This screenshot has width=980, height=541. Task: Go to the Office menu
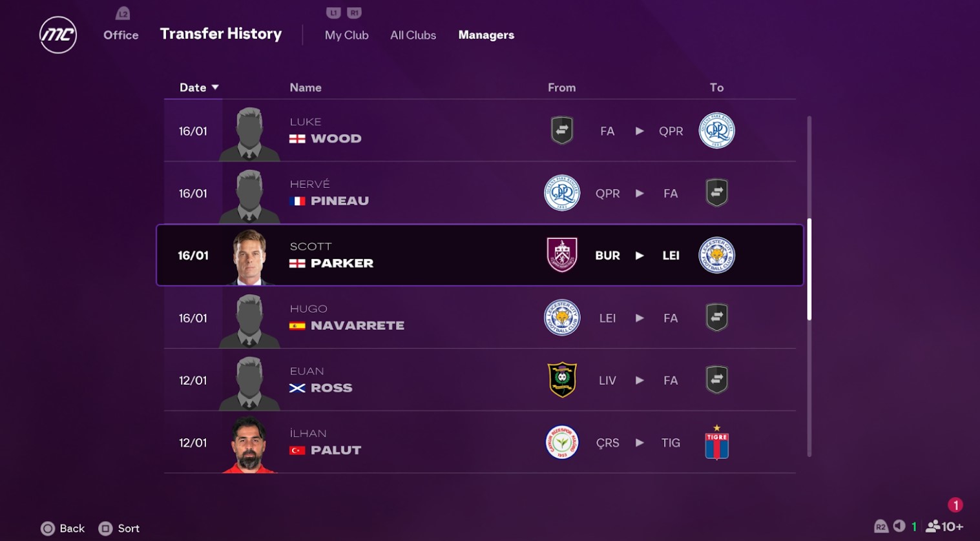coord(121,35)
